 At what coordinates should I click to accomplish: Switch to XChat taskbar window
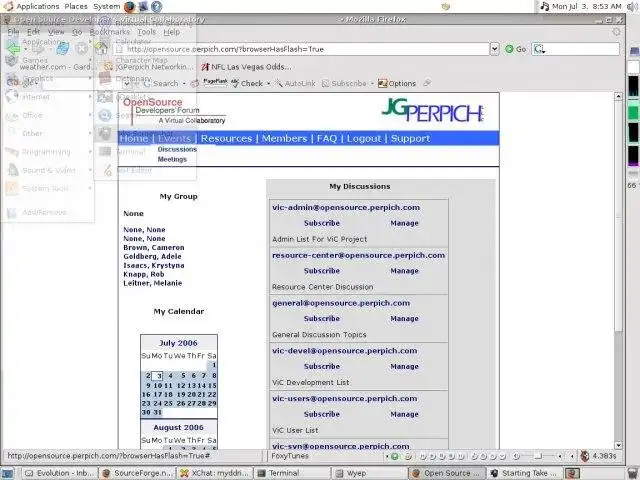click(215, 473)
